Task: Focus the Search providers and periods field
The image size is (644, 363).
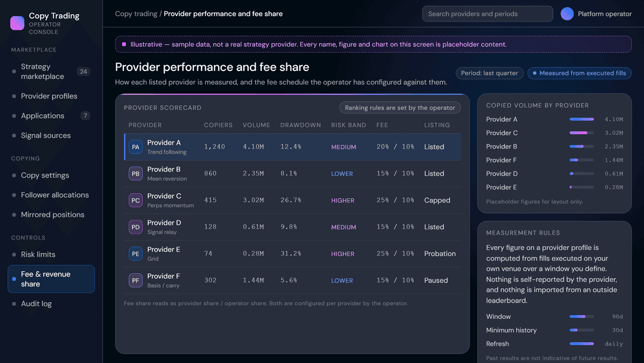Action: point(488,14)
